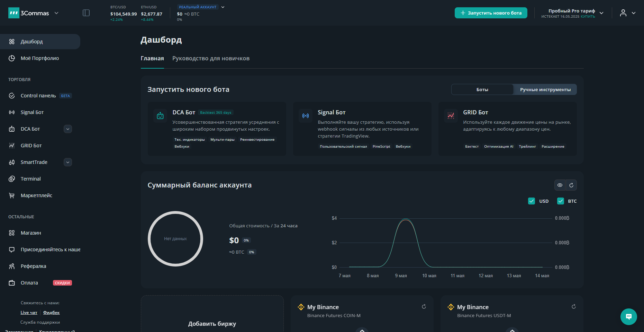644x332 pixels.
Task: Click the community chat bubble sidebar icon
Action: (12, 250)
